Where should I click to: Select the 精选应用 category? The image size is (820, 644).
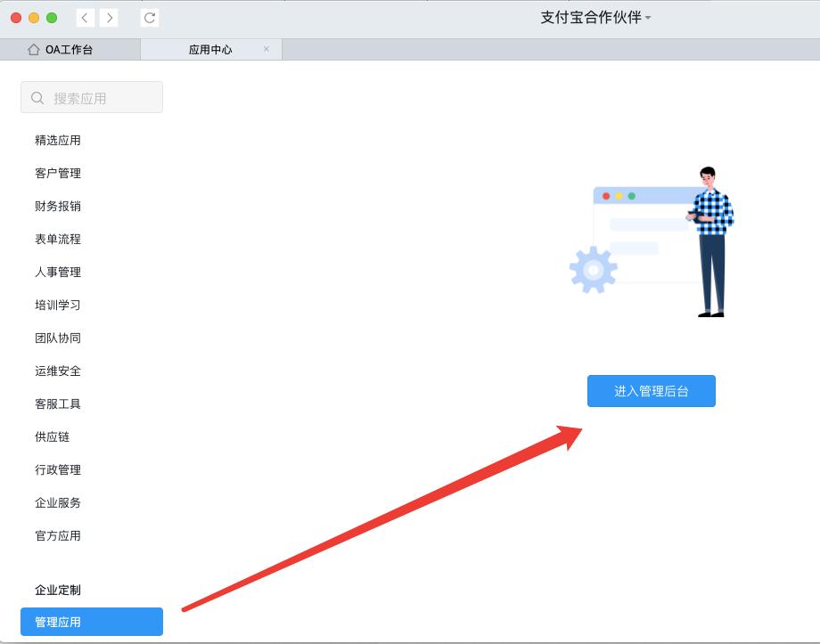(x=56, y=140)
